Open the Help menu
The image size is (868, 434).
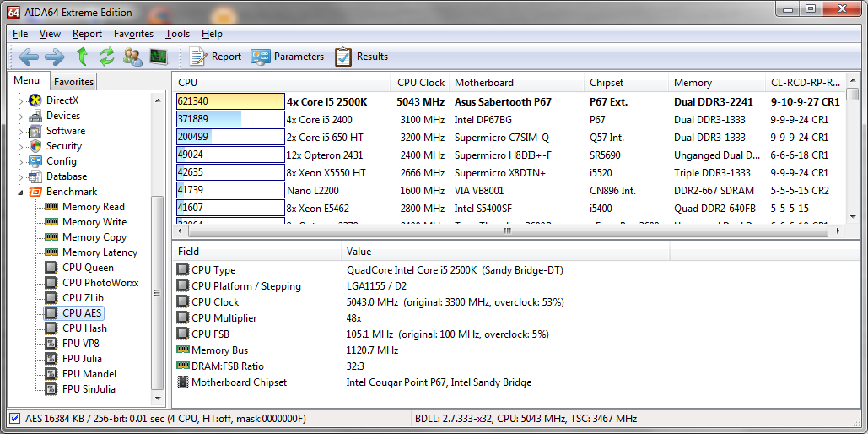click(212, 34)
